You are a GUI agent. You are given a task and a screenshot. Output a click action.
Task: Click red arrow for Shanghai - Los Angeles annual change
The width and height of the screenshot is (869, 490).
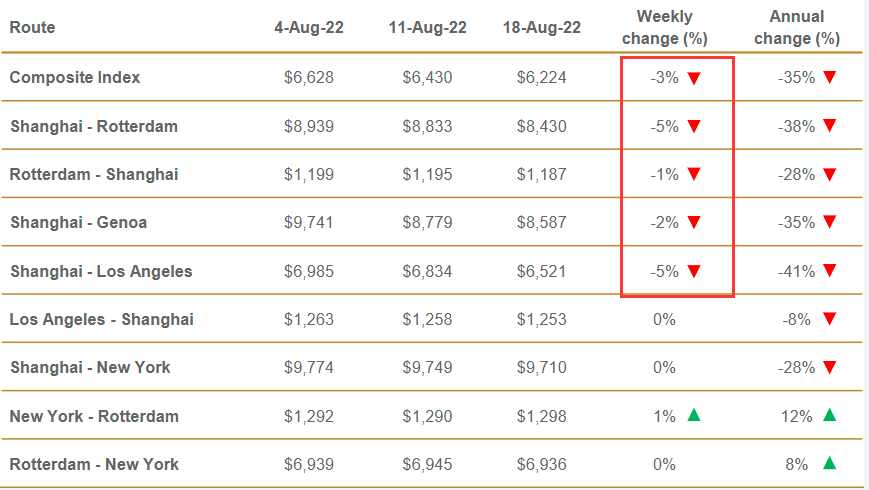pos(828,271)
